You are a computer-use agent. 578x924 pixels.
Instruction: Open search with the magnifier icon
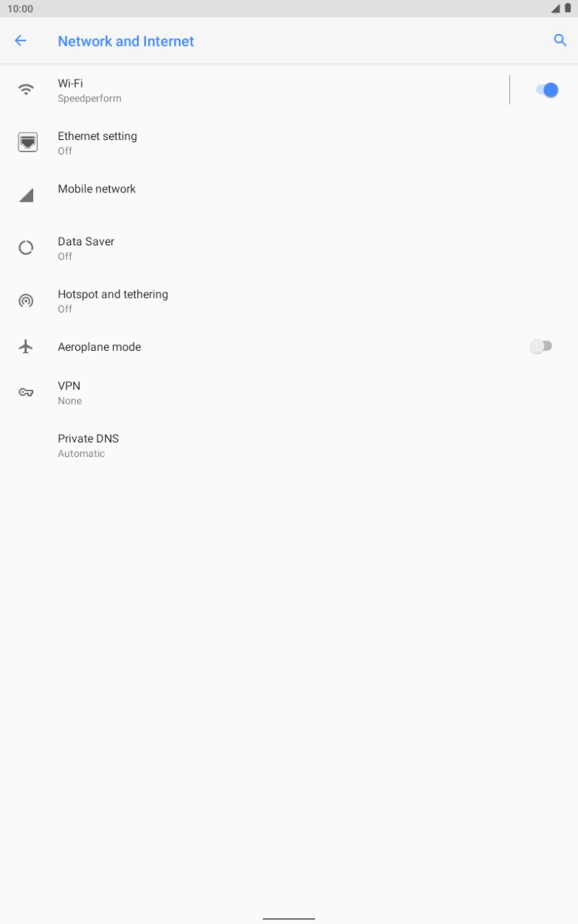point(560,41)
